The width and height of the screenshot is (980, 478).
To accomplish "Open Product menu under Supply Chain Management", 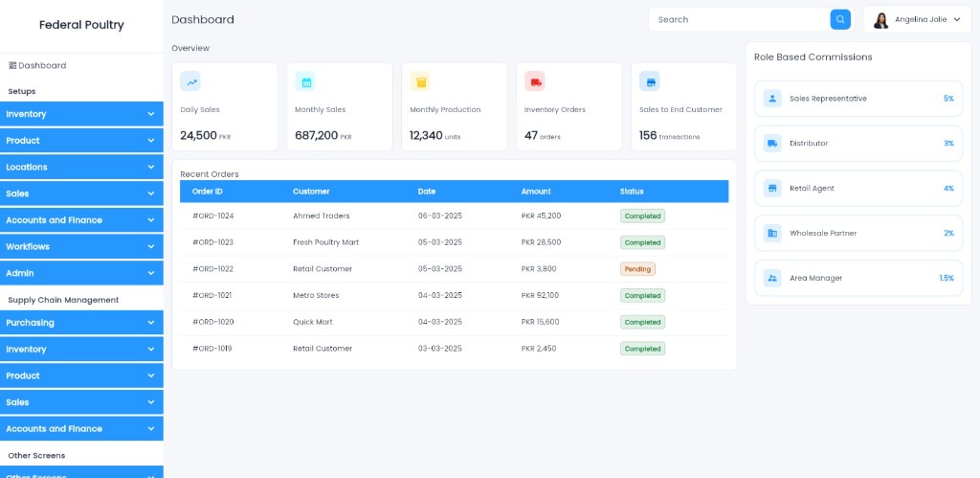I will 81,376.
